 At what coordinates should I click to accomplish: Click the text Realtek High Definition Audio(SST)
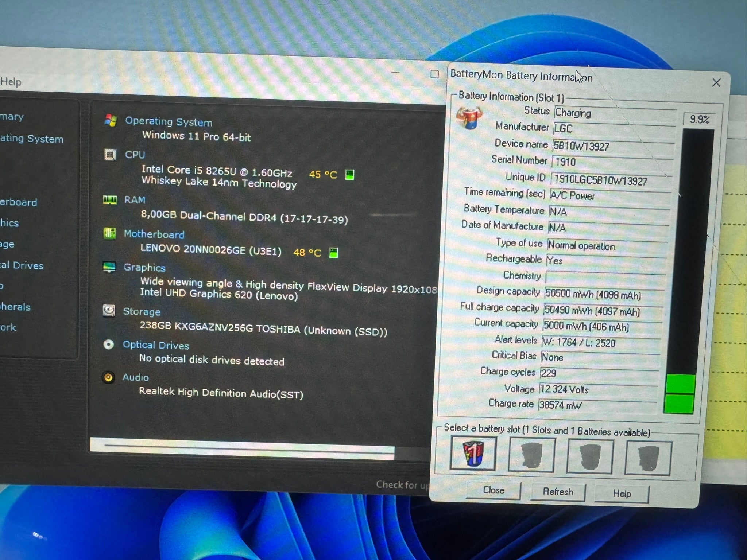pos(221,393)
